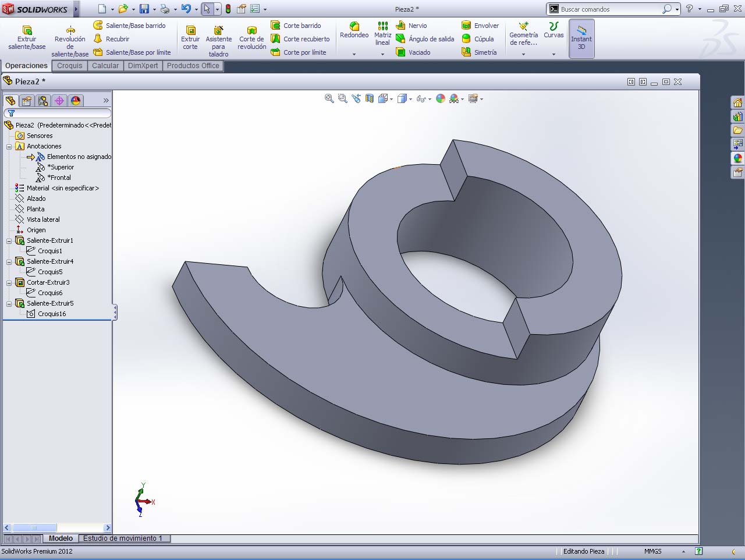This screenshot has width=745, height=560.
Task: Click the feature tree filter field
Action: (x=58, y=113)
